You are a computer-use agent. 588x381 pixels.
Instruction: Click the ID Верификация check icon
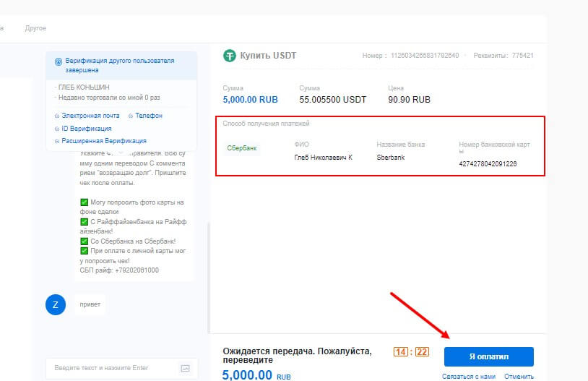click(x=57, y=129)
